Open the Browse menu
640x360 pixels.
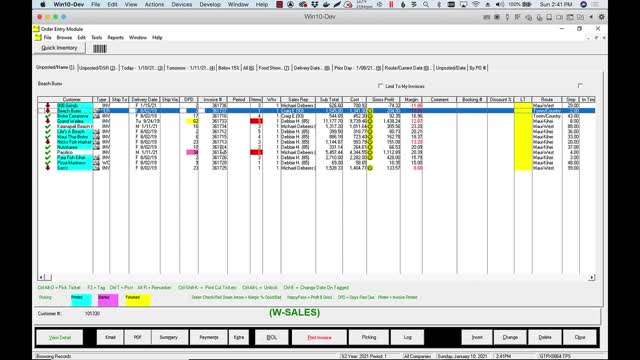coord(64,38)
